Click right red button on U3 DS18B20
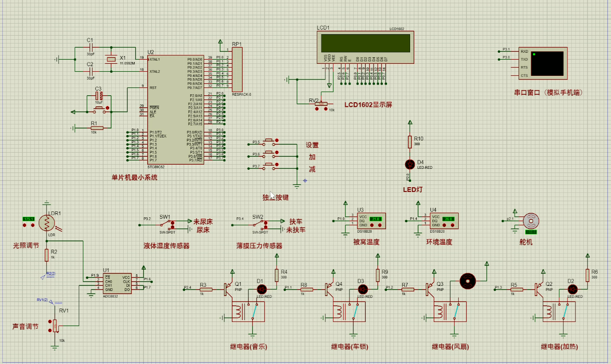The height and width of the screenshot is (364, 611). point(380,225)
